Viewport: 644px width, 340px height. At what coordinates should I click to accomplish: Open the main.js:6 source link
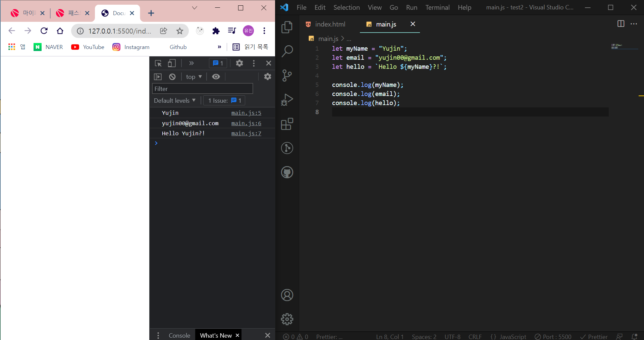pos(246,124)
